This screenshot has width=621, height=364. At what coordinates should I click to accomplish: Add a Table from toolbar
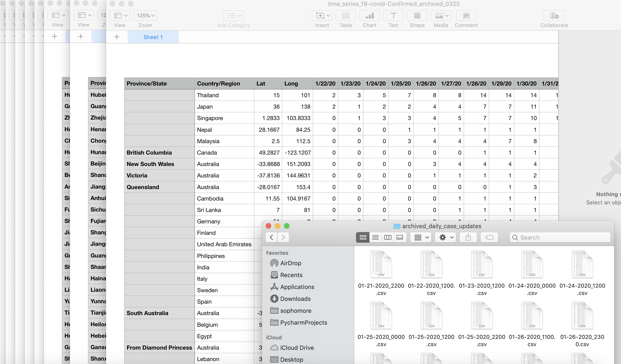(345, 16)
